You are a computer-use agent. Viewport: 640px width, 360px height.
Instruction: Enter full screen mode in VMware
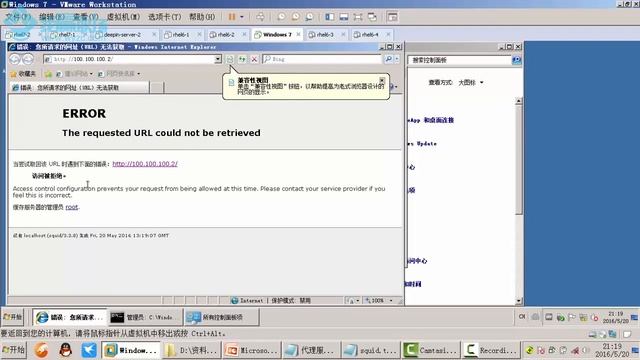(358, 17)
